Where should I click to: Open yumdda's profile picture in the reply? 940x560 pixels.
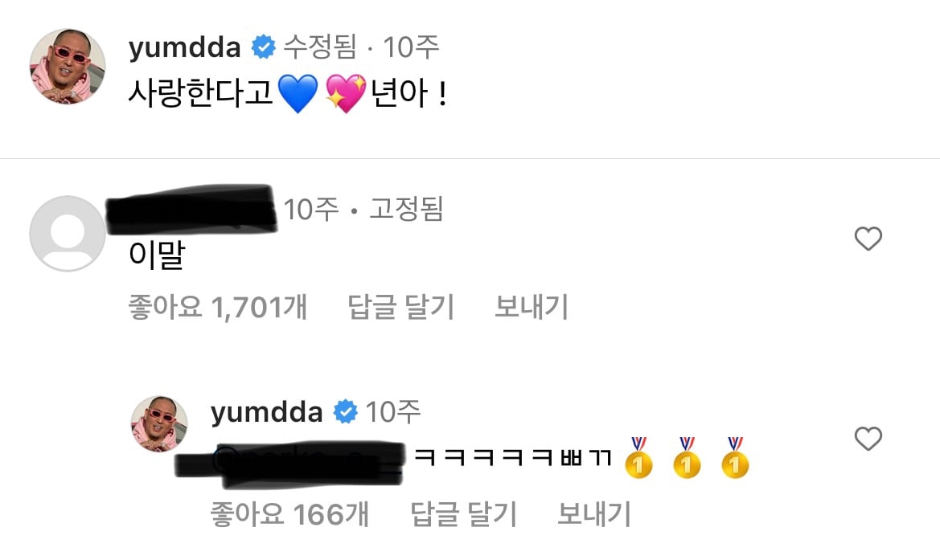point(159,423)
